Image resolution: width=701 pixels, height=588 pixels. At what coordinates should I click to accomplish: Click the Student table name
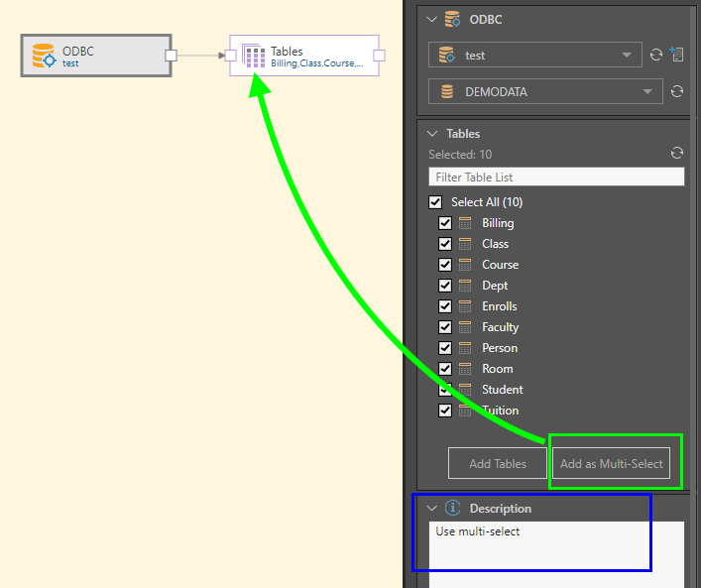[x=502, y=390]
